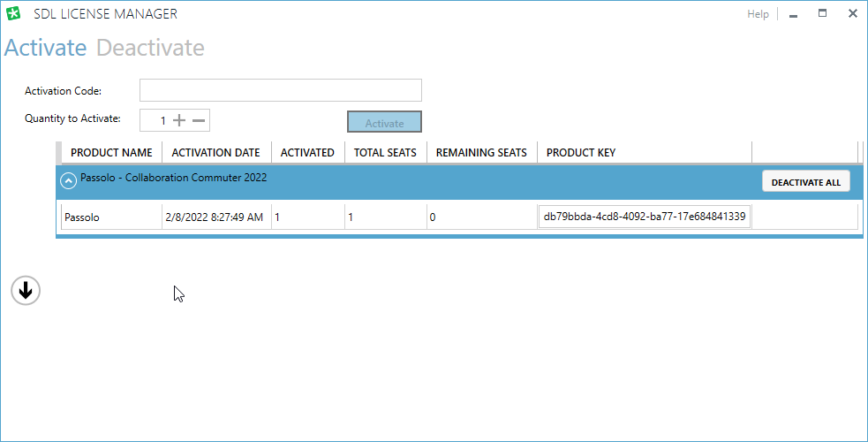
Task: Focus the Activation Code input field
Action: [281, 90]
